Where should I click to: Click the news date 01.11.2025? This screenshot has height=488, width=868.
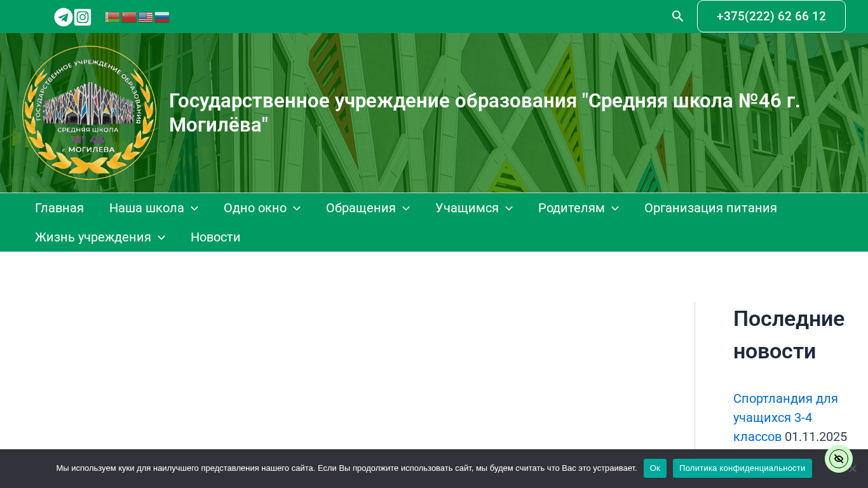click(x=816, y=437)
